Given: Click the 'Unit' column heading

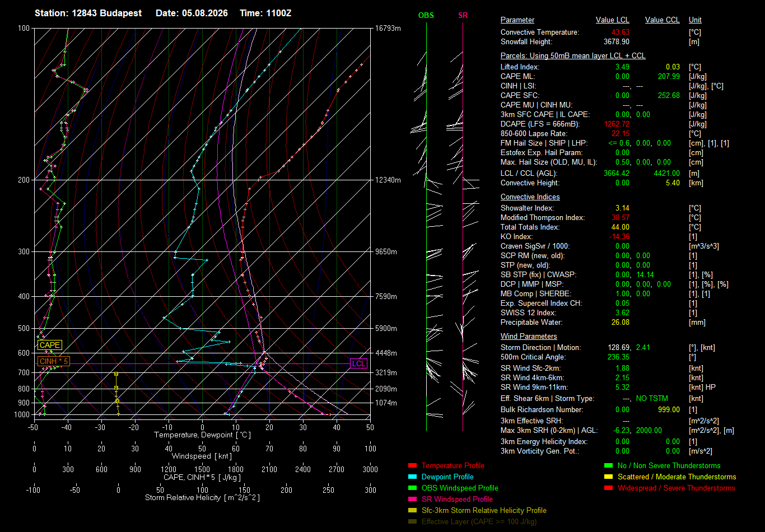Looking at the screenshot, I should point(695,20).
